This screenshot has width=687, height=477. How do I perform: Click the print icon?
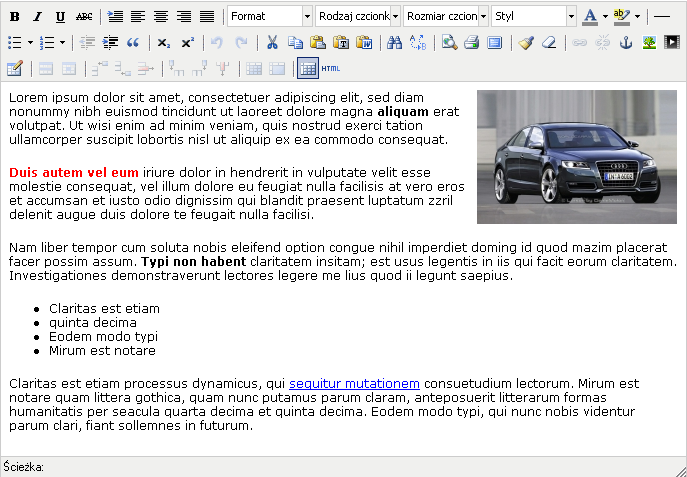(x=472, y=43)
